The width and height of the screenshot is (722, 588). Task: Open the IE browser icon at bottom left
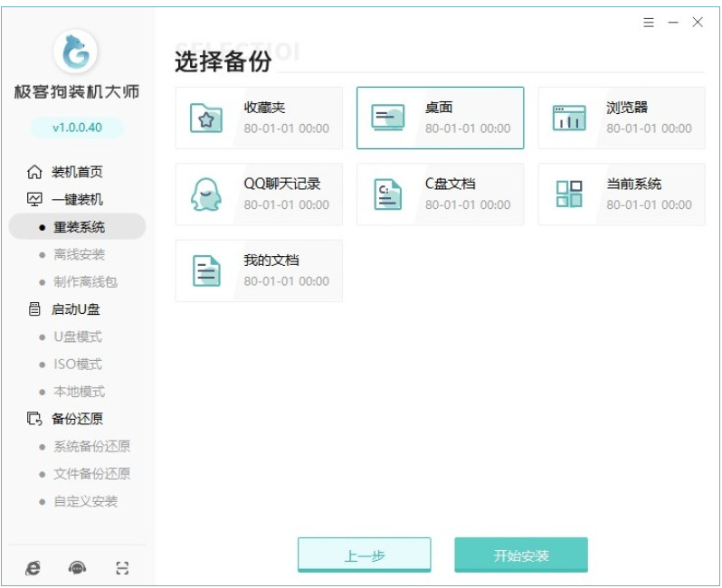[x=33, y=567]
